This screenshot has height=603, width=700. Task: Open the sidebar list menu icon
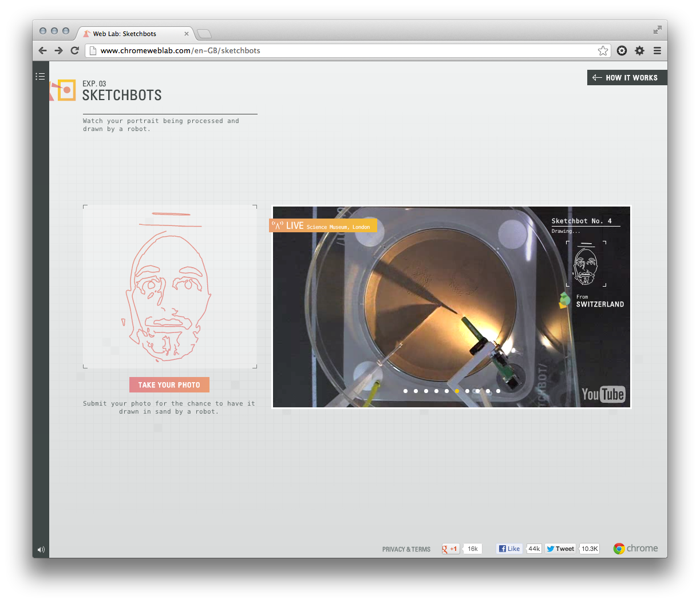40,76
